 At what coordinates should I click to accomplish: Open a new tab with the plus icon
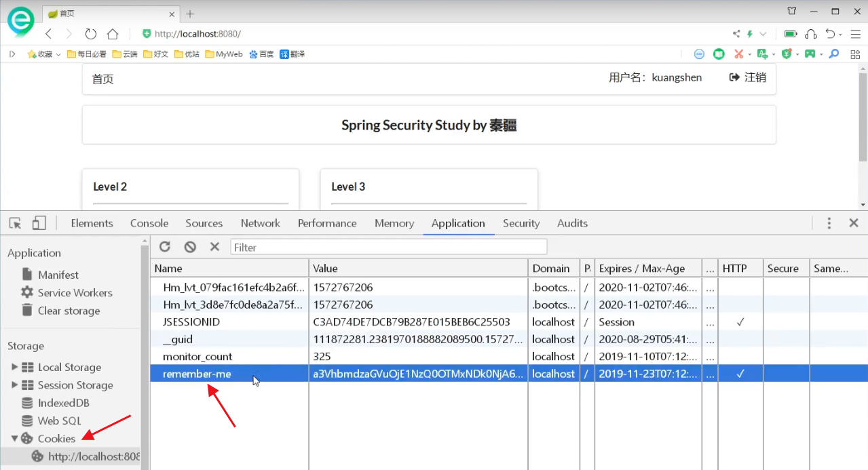190,14
